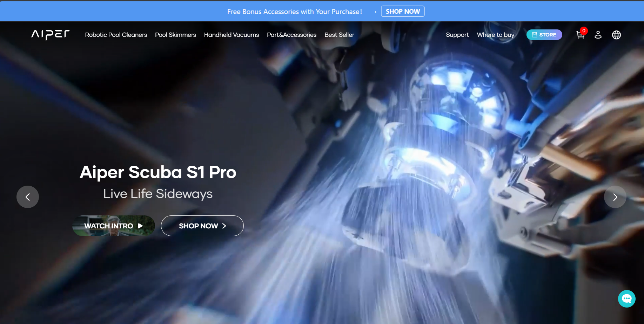
Task: Click the Aiper logo
Action: (51, 35)
